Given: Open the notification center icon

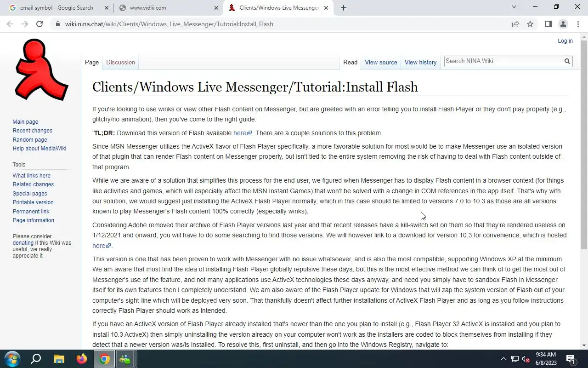Looking at the screenshot, I should tap(571, 359).
